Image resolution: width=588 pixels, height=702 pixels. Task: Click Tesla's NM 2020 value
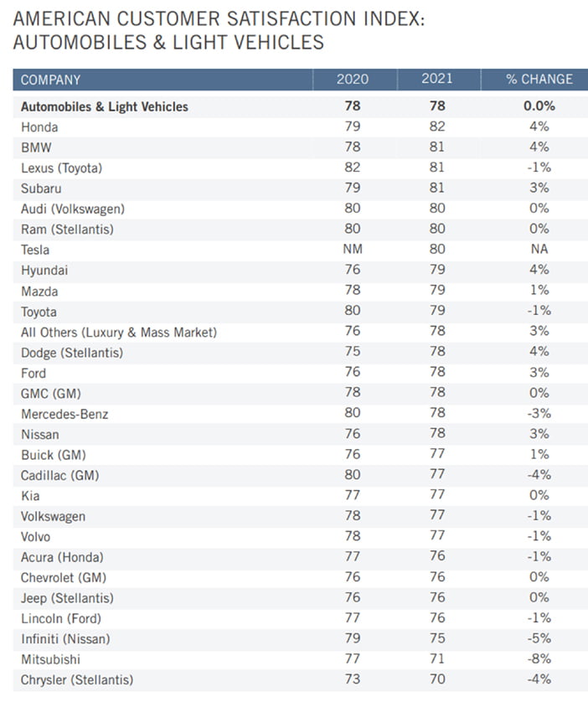353,249
